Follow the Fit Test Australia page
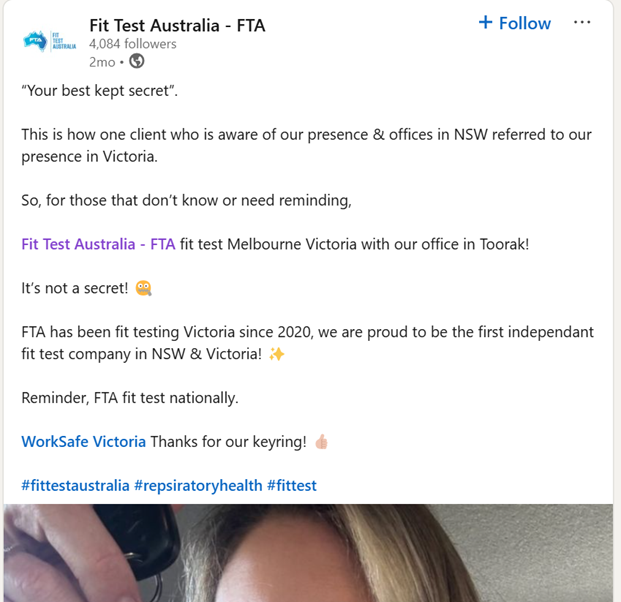 click(515, 23)
